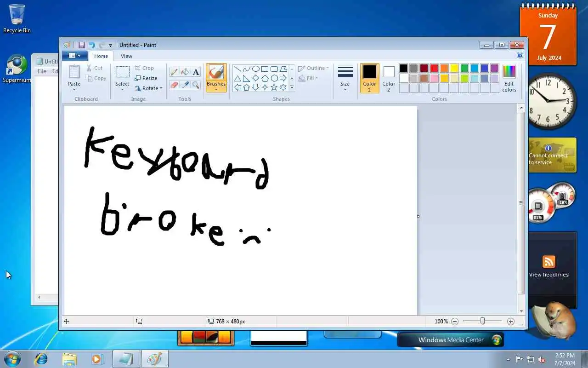Image resolution: width=588 pixels, height=368 pixels.
Task: Choose the Hexagon shape
Action: pyautogui.click(x=274, y=78)
